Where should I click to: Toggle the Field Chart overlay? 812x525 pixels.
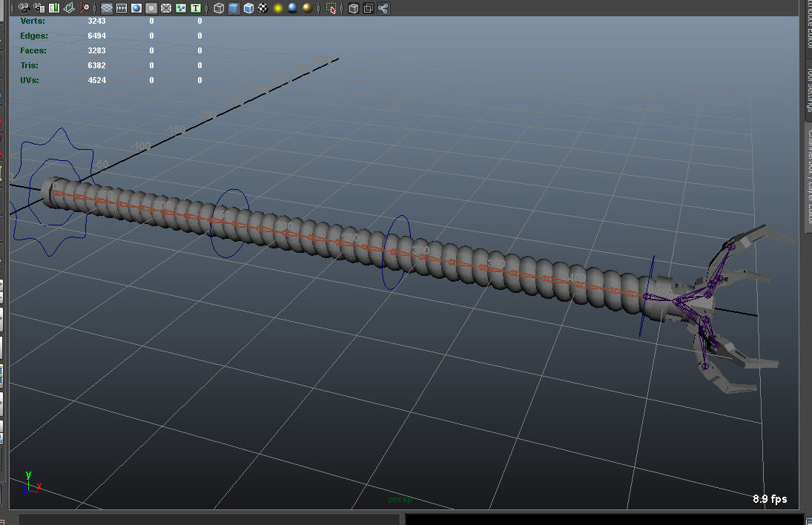click(165, 8)
